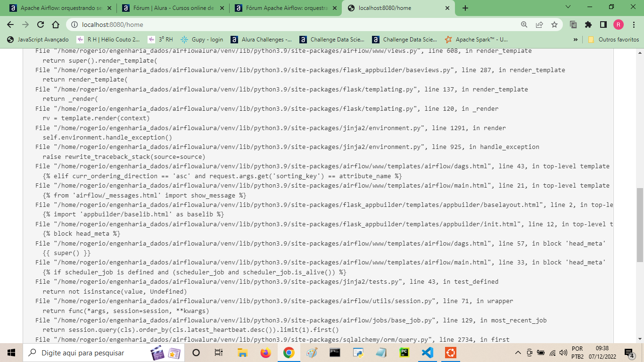Click the jinja2/tests.py traceback line

(x=267, y=281)
